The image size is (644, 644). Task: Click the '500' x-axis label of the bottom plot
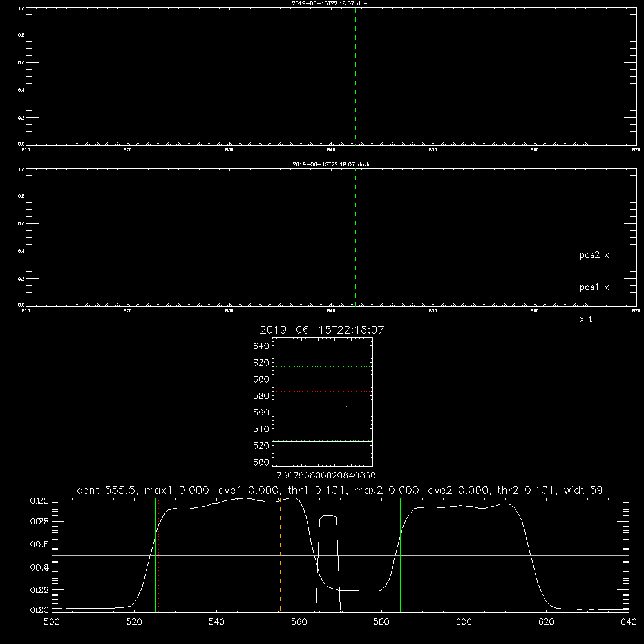pos(52,622)
